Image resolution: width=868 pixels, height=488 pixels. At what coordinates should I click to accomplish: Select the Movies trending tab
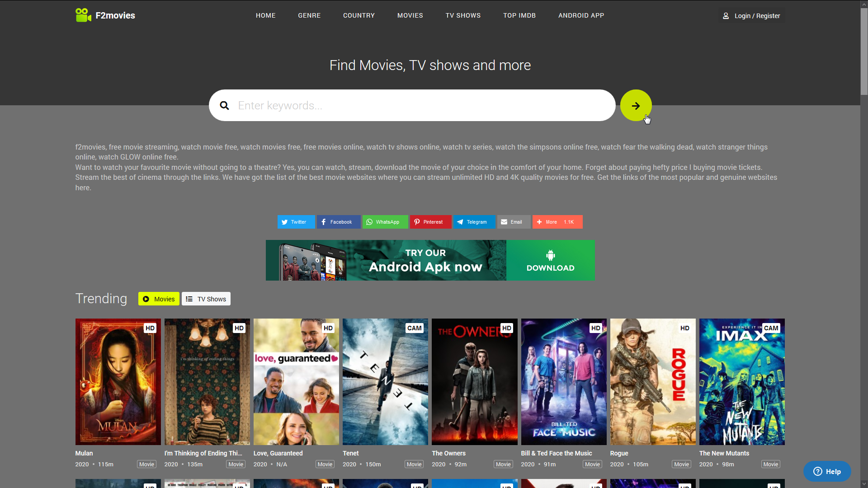[159, 299]
